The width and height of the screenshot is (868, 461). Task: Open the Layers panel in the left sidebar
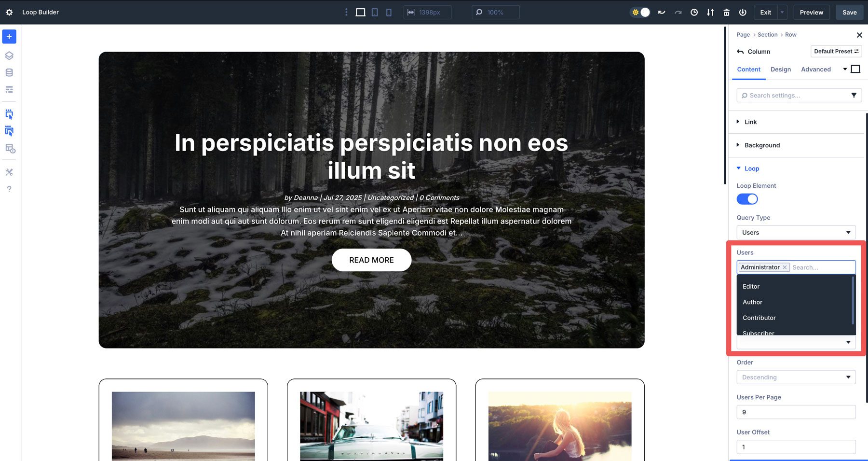click(9, 55)
